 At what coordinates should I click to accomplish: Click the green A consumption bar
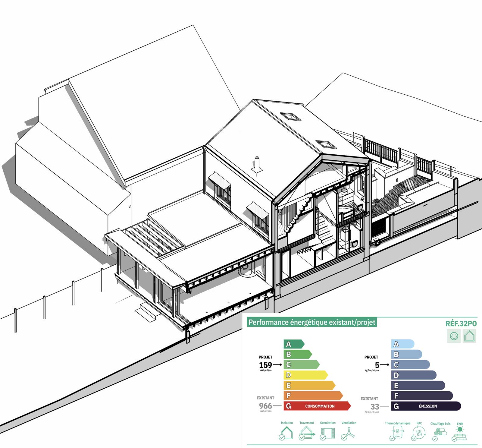point(294,344)
